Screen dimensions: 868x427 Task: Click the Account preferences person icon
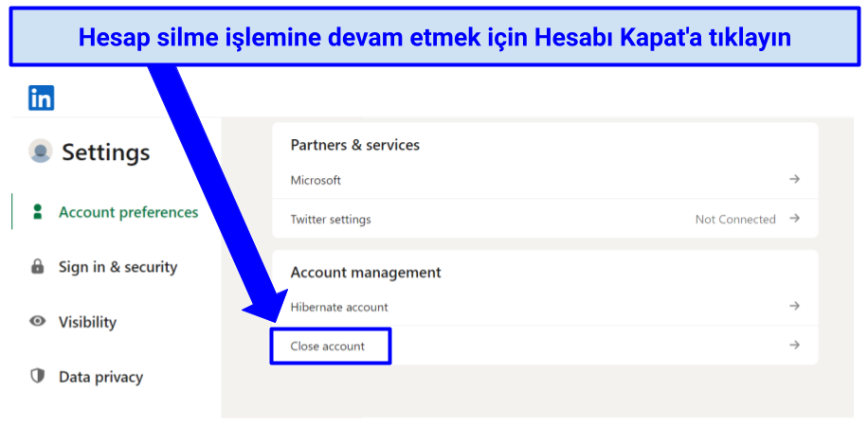tap(38, 212)
